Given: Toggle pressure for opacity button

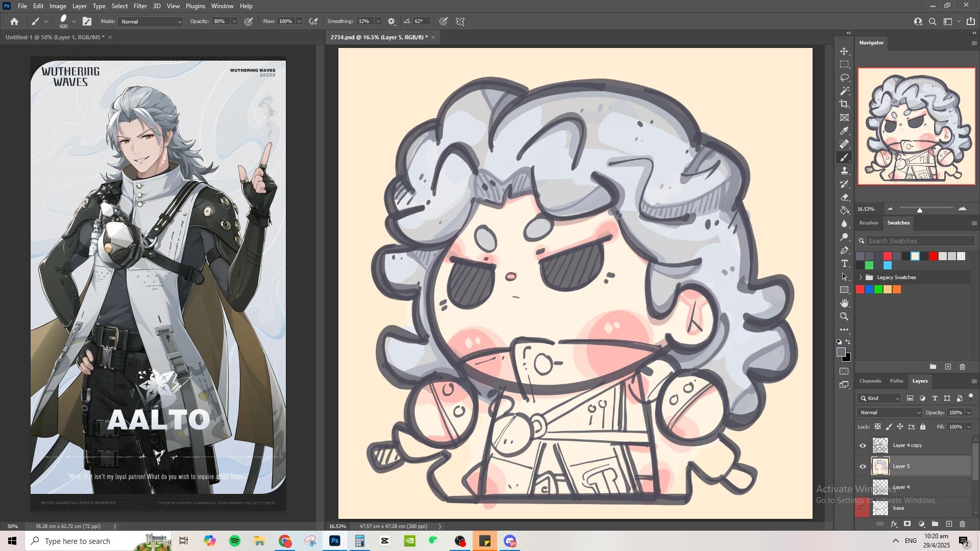Looking at the screenshot, I should (249, 21).
